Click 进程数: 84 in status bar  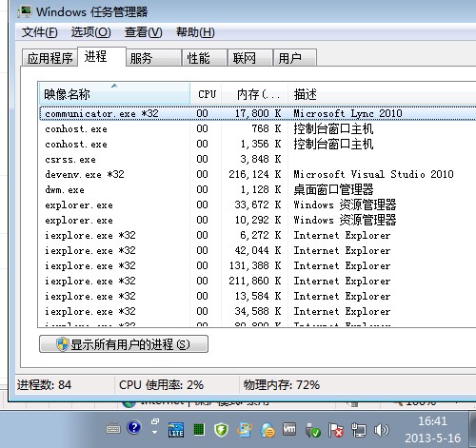pos(44,385)
